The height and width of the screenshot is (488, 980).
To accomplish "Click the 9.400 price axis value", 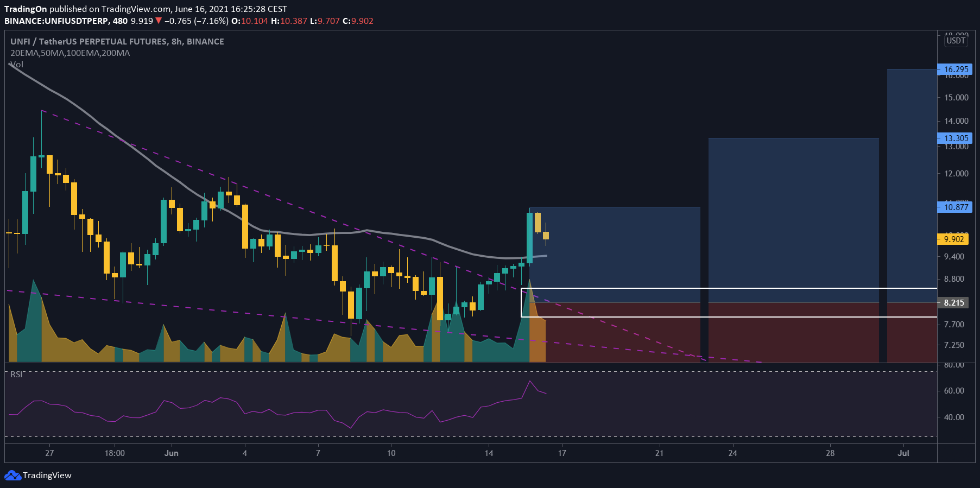I will (954, 257).
